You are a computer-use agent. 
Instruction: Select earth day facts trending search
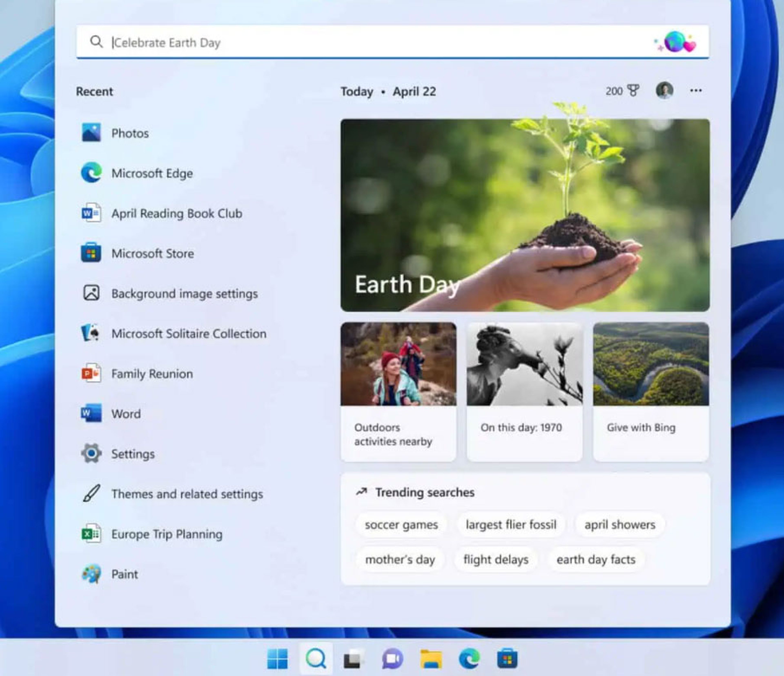click(596, 559)
